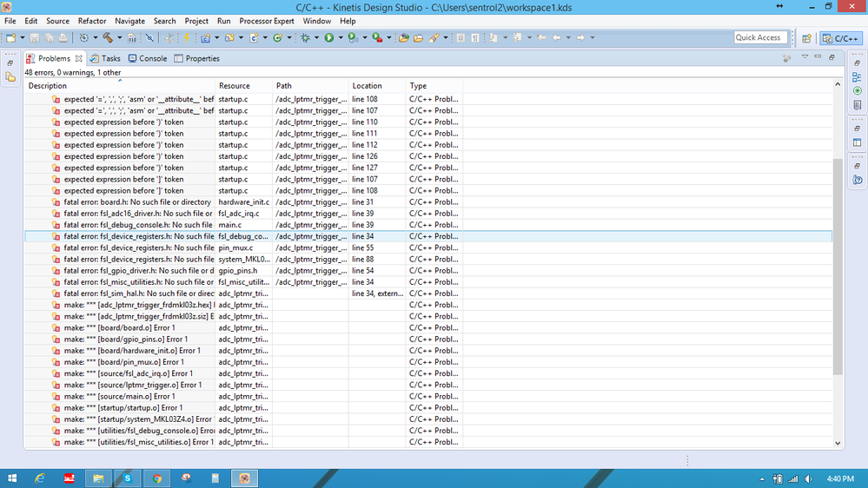Viewport: 868px width, 488px height.
Task: Sort by the Type column header
Action: pos(434,86)
